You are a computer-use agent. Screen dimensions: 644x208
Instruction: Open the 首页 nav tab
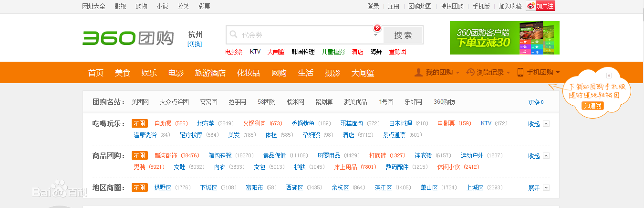pyautogui.click(x=96, y=73)
